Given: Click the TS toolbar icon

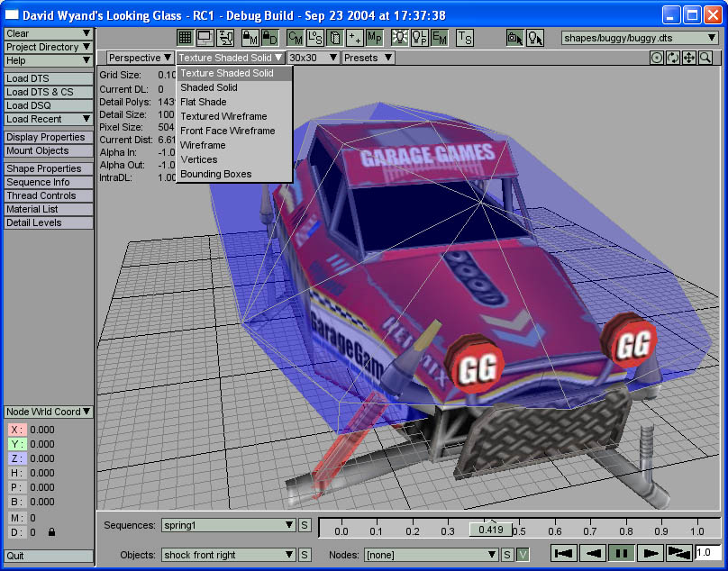Looking at the screenshot, I should coord(464,38).
